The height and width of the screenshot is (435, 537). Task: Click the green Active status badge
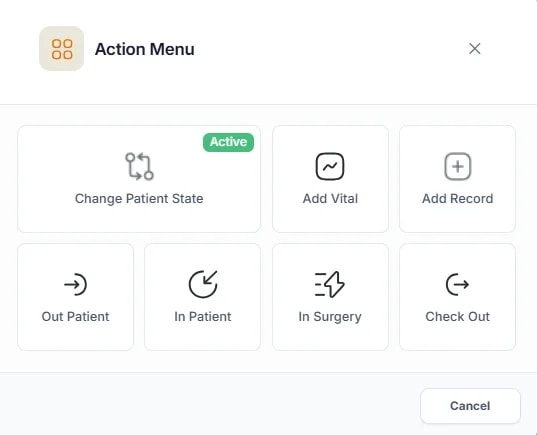[x=228, y=142]
